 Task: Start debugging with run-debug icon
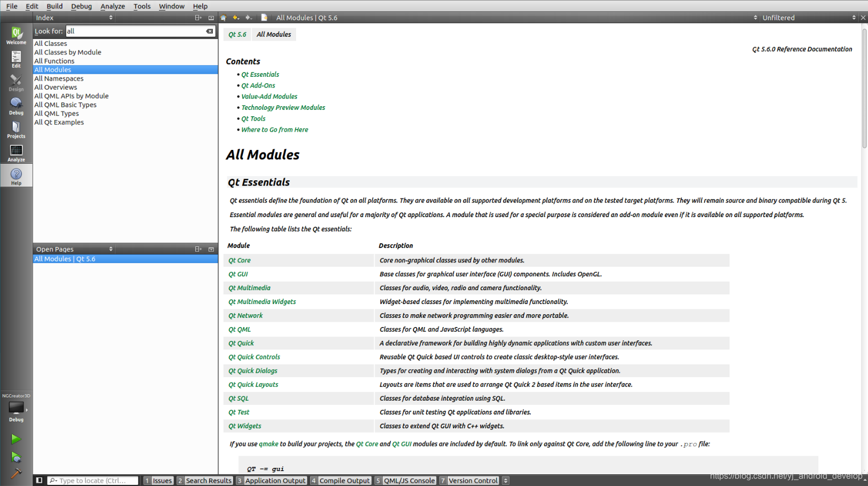click(x=16, y=457)
